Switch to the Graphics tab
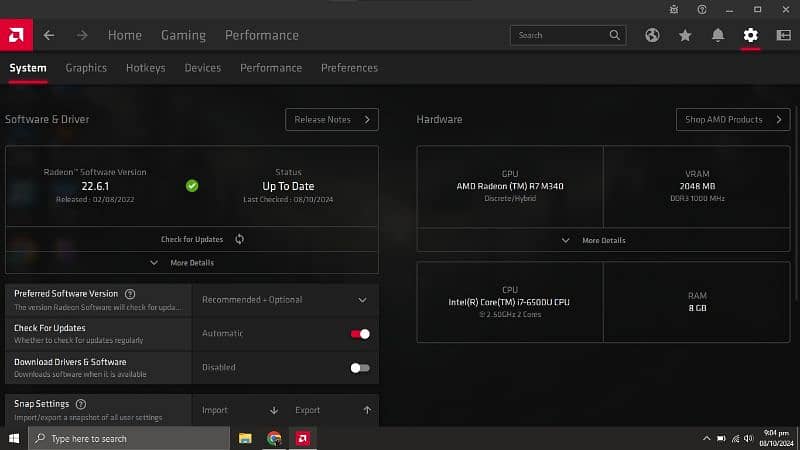Image resolution: width=800 pixels, height=450 pixels. [x=86, y=68]
